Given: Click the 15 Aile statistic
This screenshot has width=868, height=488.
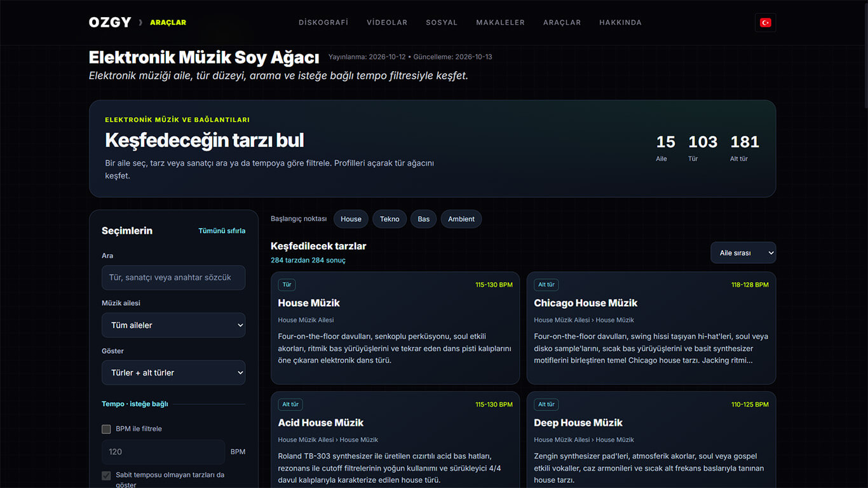Looking at the screenshot, I should click(665, 148).
